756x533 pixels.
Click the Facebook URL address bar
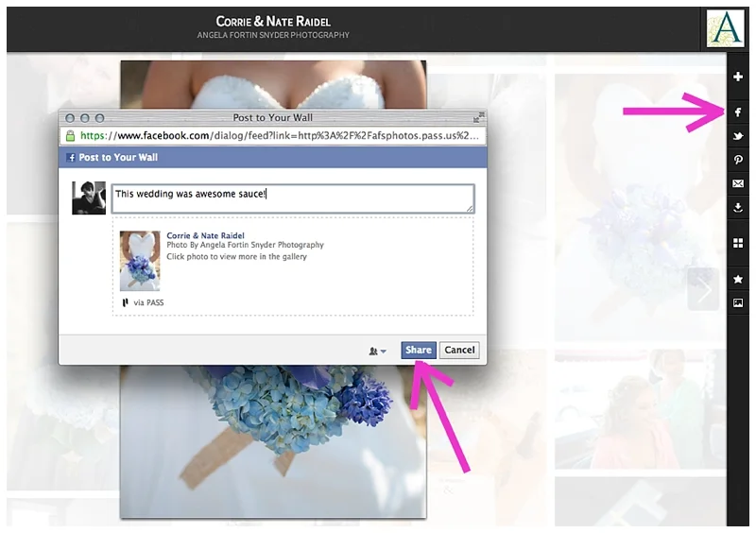273,135
